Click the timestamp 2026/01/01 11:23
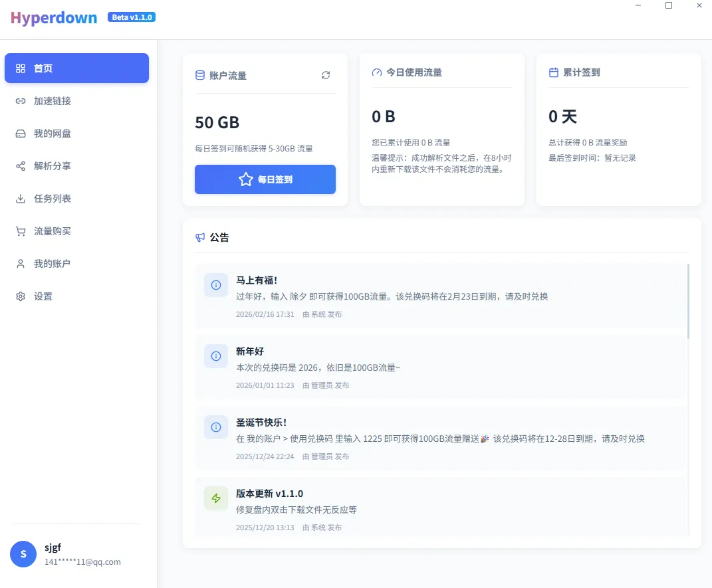 (x=265, y=385)
